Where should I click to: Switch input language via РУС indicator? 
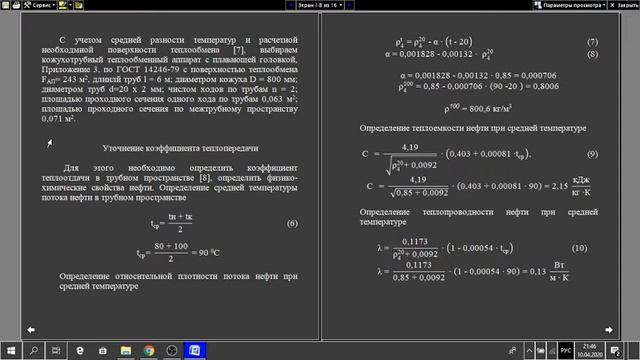pyautogui.click(x=566, y=350)
